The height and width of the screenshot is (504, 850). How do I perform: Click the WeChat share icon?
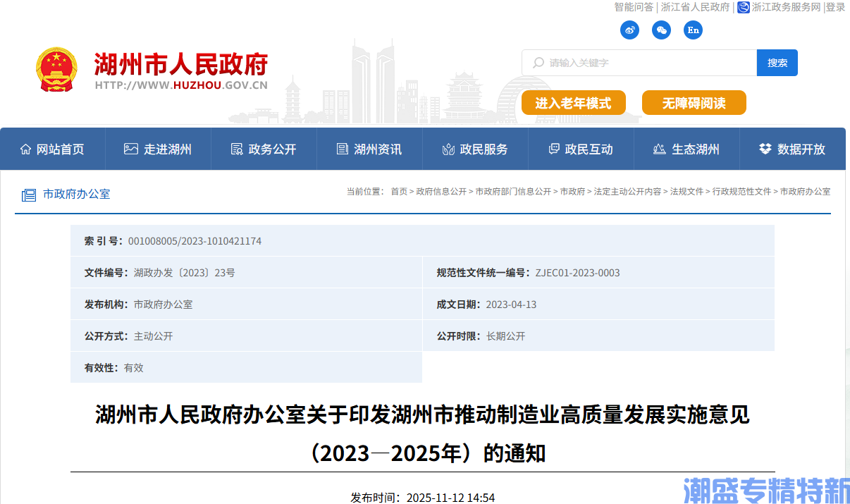pyautogui.click(x=661, y=30)
